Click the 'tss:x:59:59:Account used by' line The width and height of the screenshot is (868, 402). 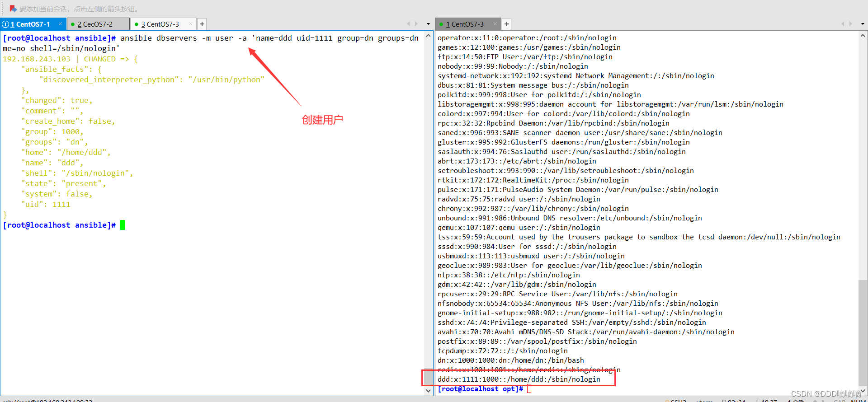[639, 237]
